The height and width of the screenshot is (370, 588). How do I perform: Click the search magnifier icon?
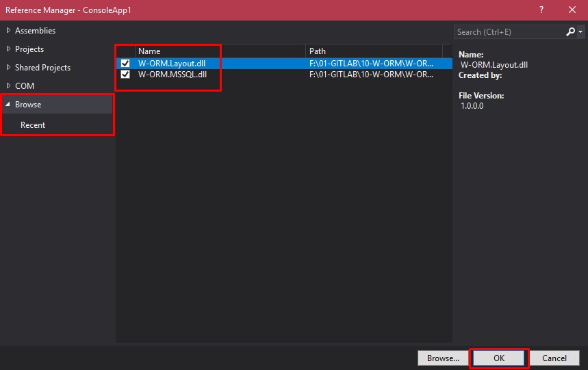coord(571,32)
